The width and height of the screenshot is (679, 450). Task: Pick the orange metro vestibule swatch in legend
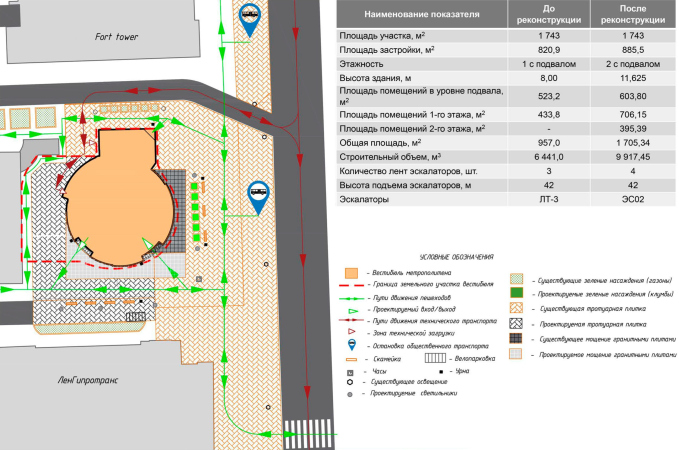pyautogui.click(x=350, y=272)
